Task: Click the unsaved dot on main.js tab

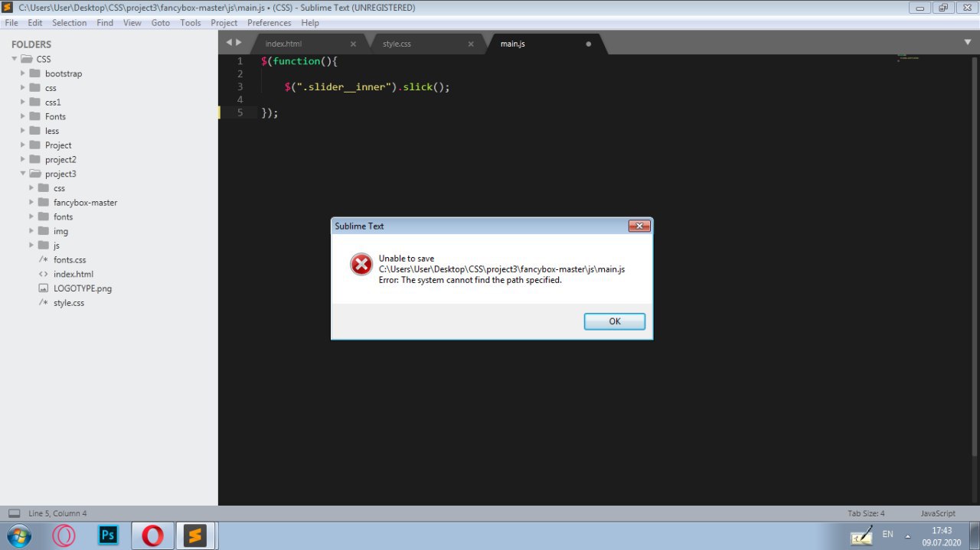Action: click(589, 44)
